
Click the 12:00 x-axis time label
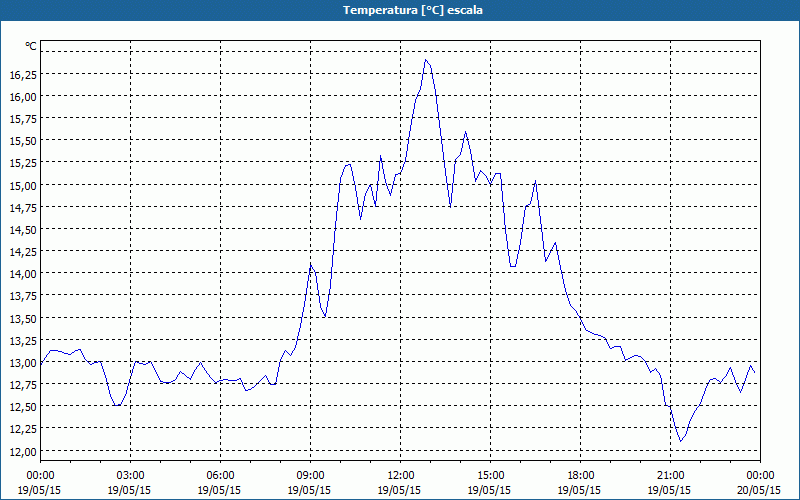(x=401, y=476)
